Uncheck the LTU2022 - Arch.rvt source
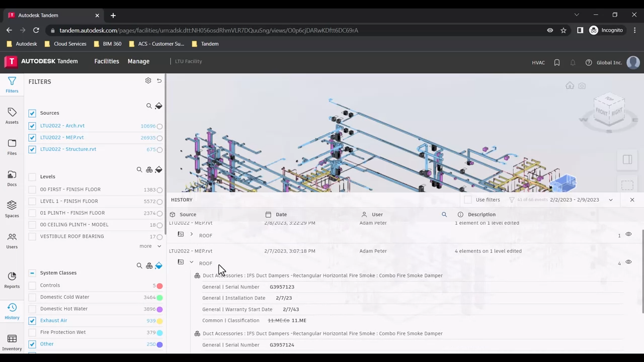This screenshot has height=362, width=644. pyautogui.click(x=32, y=126)
